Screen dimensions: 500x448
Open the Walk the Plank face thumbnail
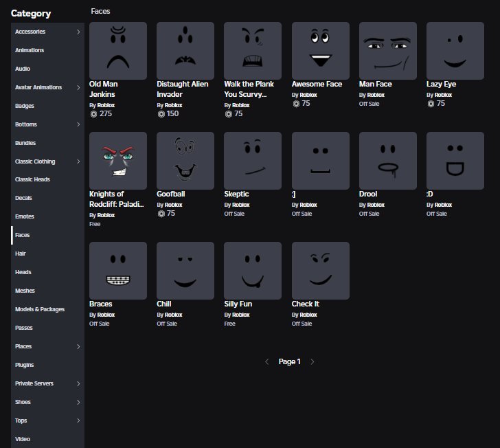click(253, 51)
